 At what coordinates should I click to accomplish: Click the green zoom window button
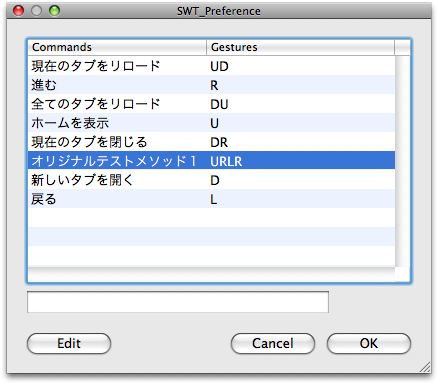point(54,11)
